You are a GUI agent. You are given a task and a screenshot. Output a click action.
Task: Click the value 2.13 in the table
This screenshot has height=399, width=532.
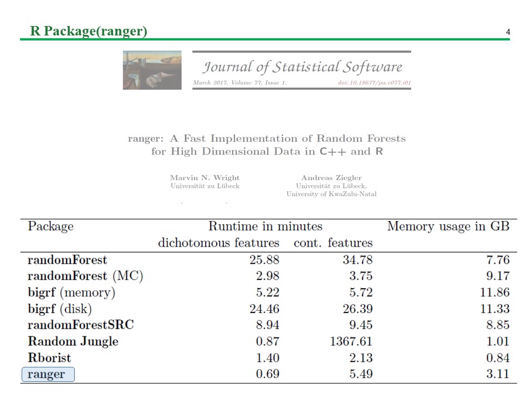pyautogui.click(x=361, y=358)
